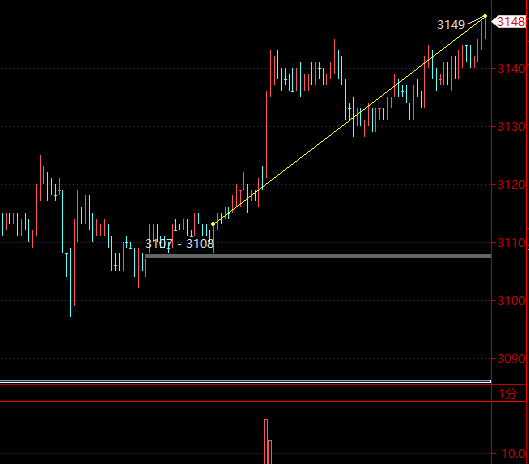Click the 10.0 volume axis label
This screenshot has height=464, width=529.
(513, 454)
